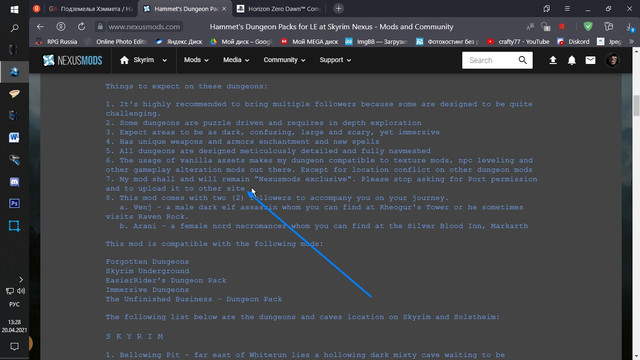Image resolution: width=640 pixels, height=360 pixels.
Task: Open the Мой диск Google bookmark
Action: point(241,42)
